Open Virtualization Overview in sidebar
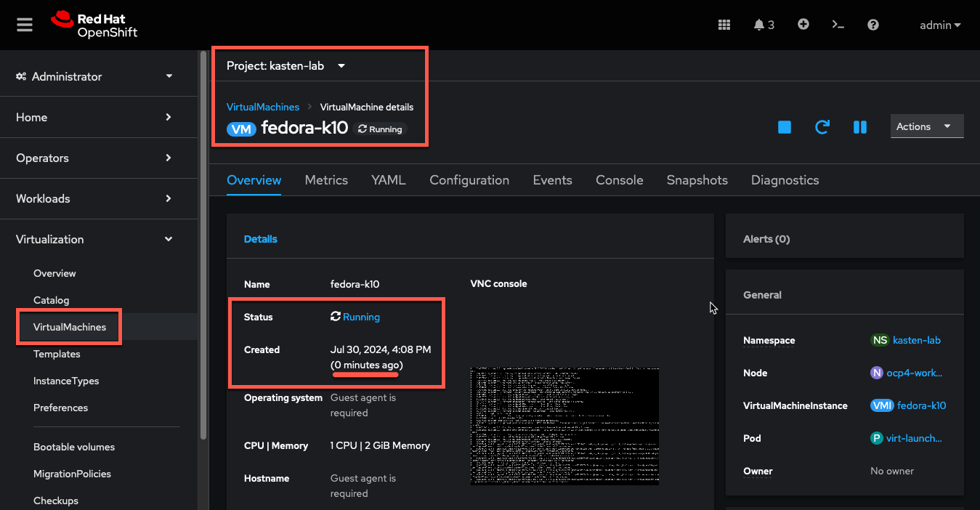Image resolution: width=980 pixels, height=510 pixels. point(54,273)
